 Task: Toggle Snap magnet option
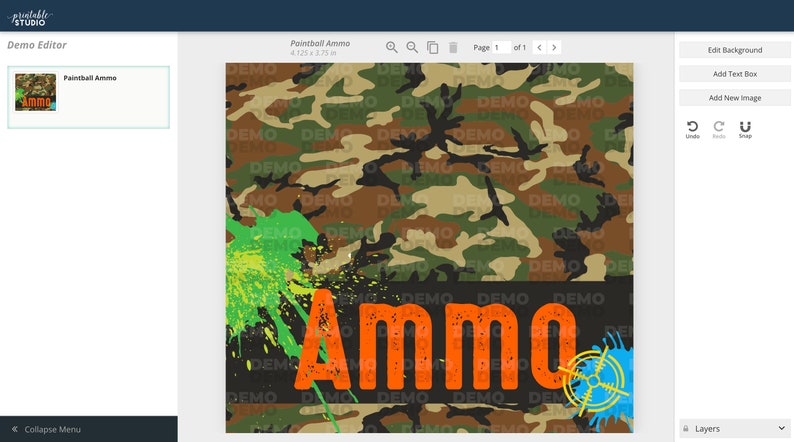tap(745, 129)
